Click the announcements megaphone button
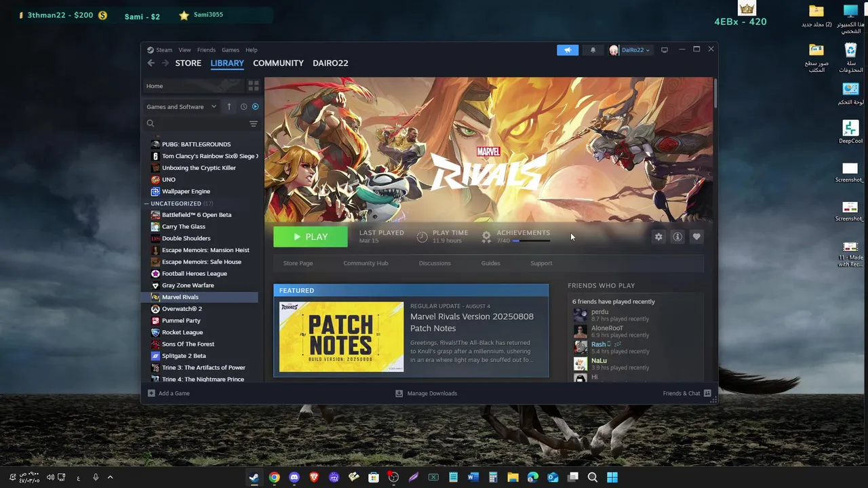 click(568, 49)
